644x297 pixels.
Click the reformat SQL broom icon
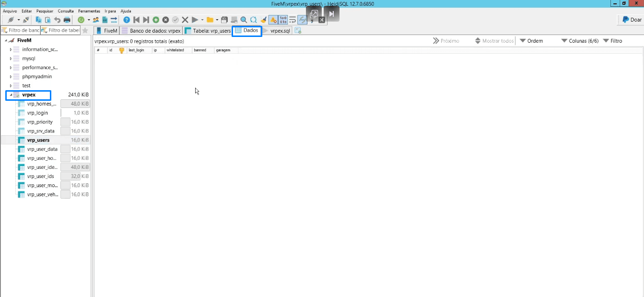point(263,20)
